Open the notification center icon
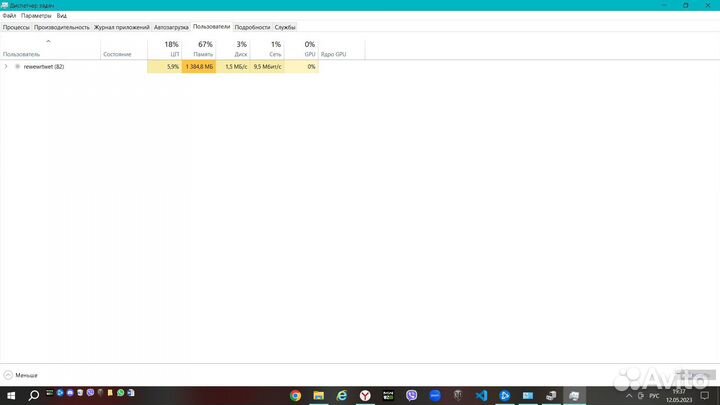The image size is (720, 405). tap(710, 396)
